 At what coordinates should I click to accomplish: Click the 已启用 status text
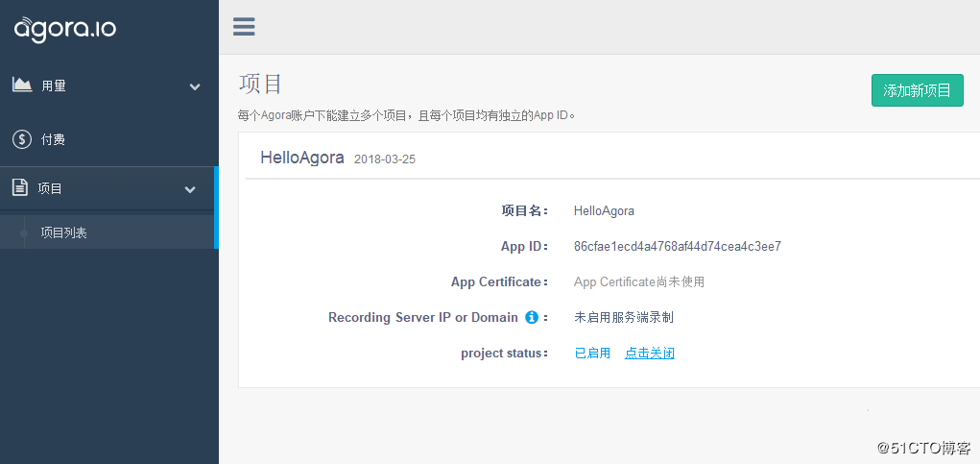pos(592,354)
